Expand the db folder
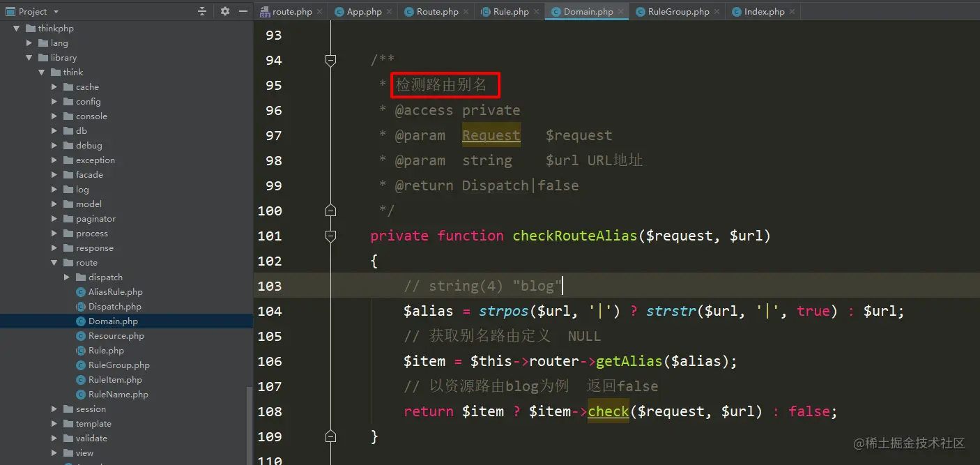The width and height of the screenshot is (980, 465). point(54,131)
